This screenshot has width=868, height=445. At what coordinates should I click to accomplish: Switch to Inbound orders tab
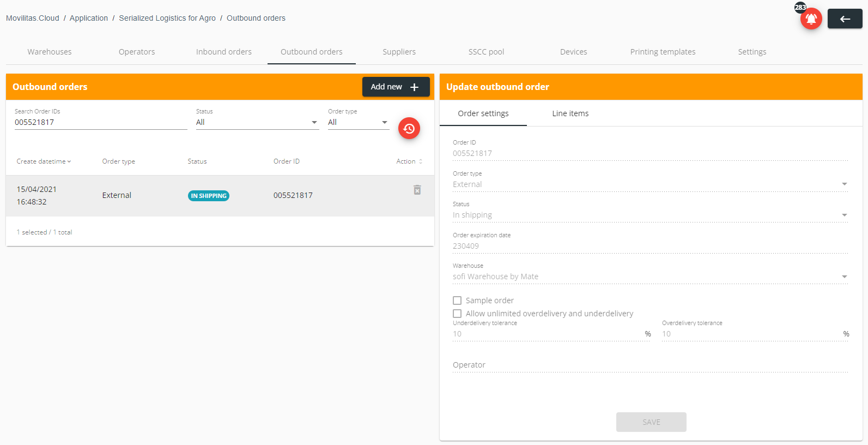pyautogui.click(x=224, y=52)
